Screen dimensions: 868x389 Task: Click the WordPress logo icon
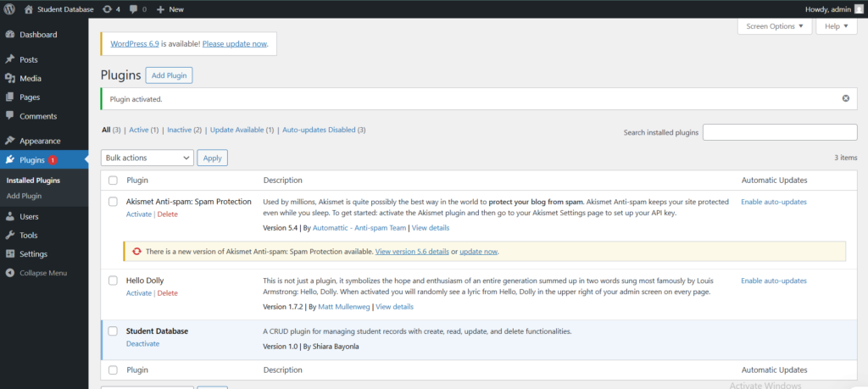tap(10, 8)
